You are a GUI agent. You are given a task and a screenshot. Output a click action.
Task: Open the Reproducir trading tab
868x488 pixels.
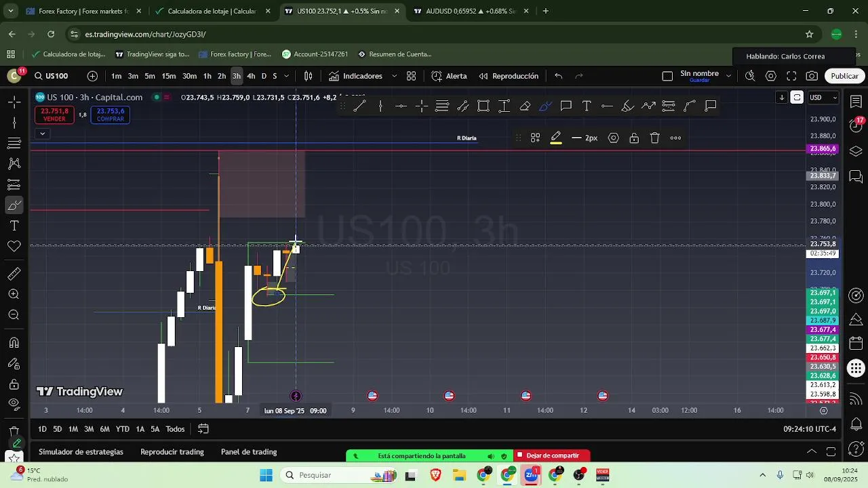pyautogui.click(x=172, y=452)
